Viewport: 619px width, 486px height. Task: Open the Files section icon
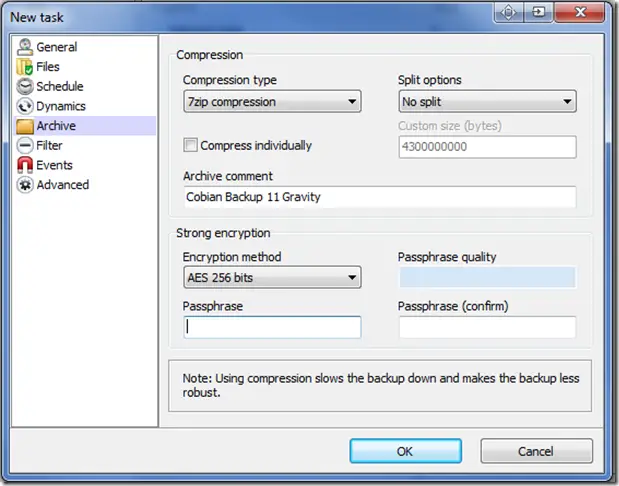coord(25,67)
